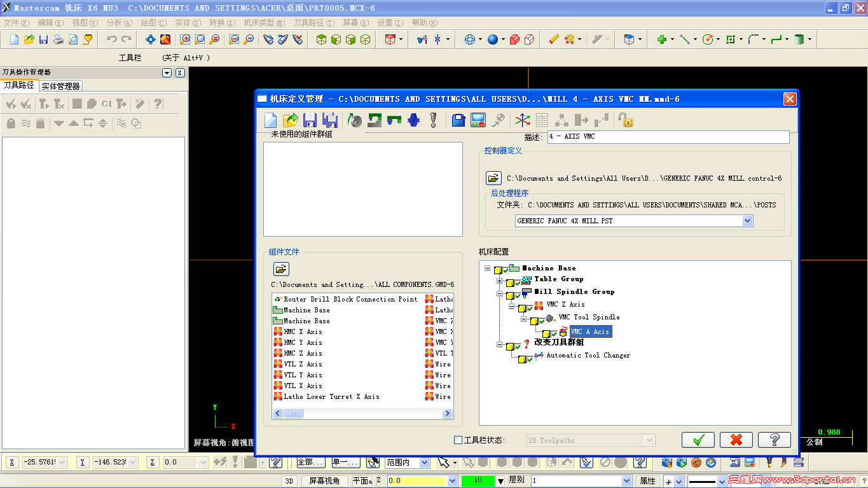Click the Zoom window magnifier icon
The height and width of the screenshot is (488, 868).
(185, 39)
